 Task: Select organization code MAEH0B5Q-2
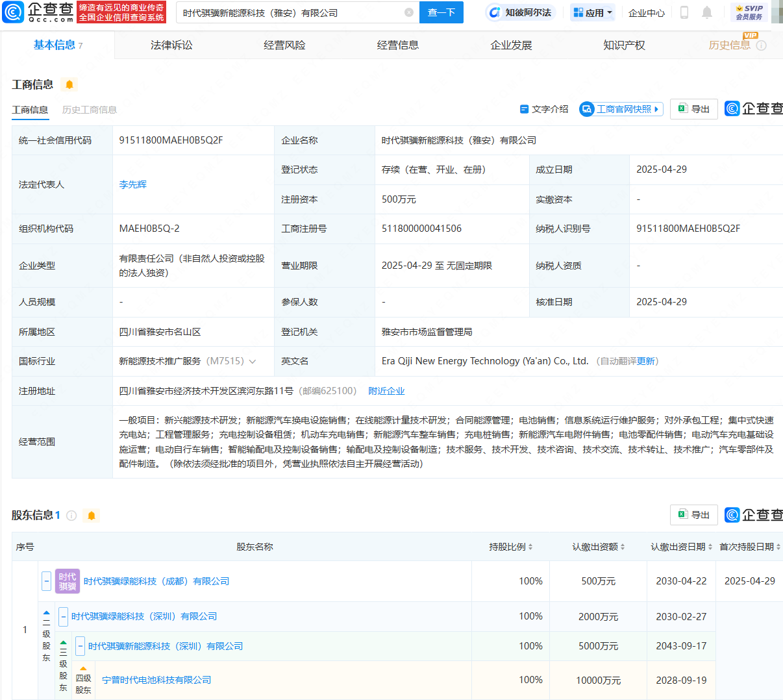pyautogui.click(x=149, y=229)
